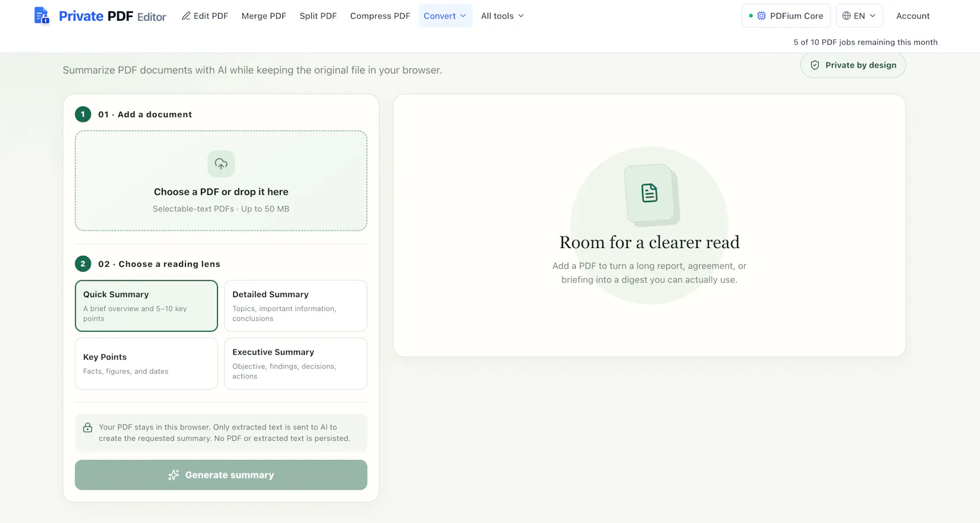Open Compress PDF from the navigation
This screenshot has height=523, width=980.
click(380, 16)
